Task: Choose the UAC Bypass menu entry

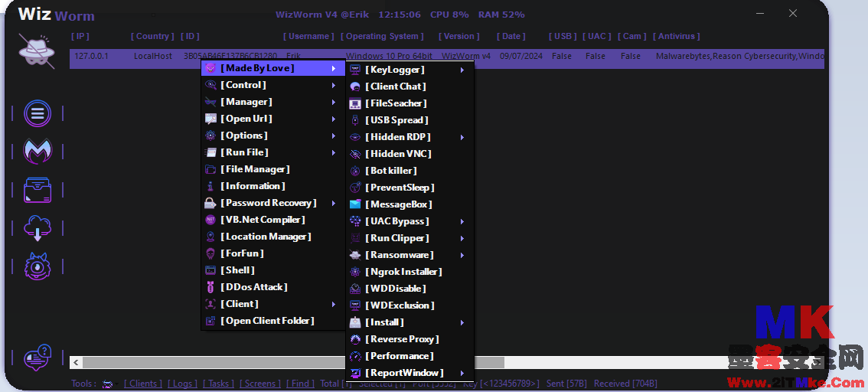Action: [410, 221]
